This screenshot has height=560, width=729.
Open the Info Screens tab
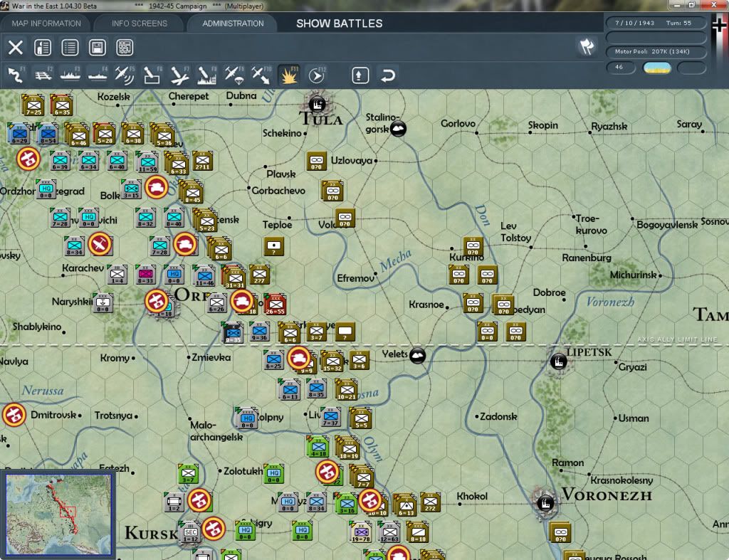click(x=139, y=23)
